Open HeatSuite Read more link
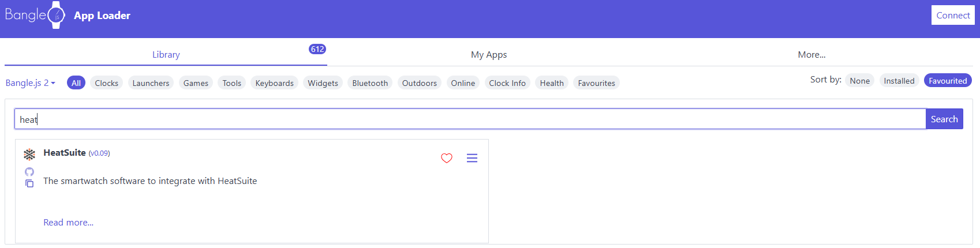The width and height of the screenshot is (980, 248). pyautogui.click(x=68, y=223)
